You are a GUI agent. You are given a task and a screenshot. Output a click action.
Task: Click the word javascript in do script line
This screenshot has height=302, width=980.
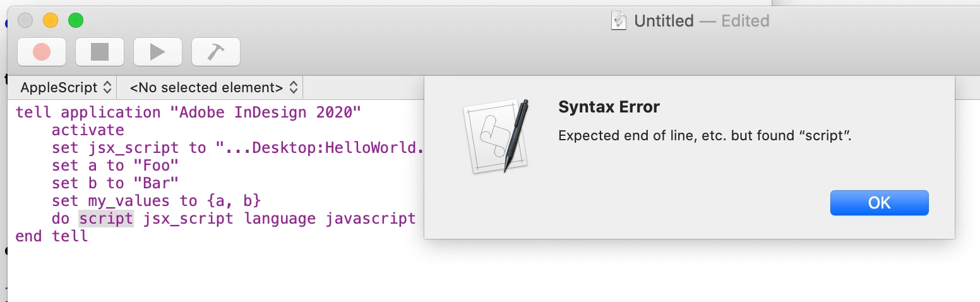pyautogui.click(x=371, y=219)
